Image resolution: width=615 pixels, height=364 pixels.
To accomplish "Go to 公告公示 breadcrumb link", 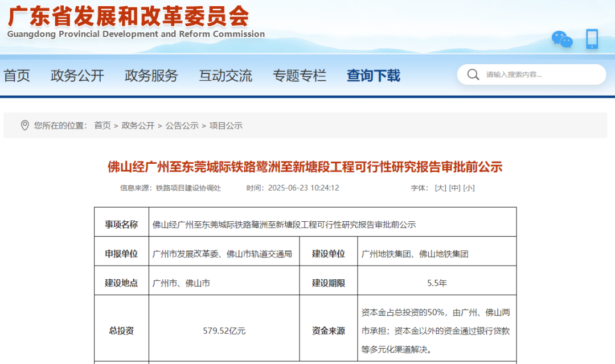I will [182, 125].
